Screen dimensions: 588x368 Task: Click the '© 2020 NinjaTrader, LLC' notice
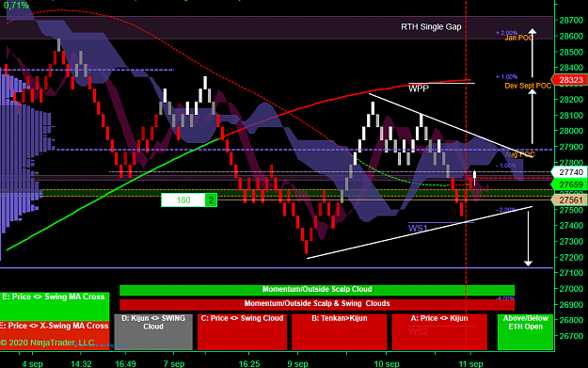48,343
